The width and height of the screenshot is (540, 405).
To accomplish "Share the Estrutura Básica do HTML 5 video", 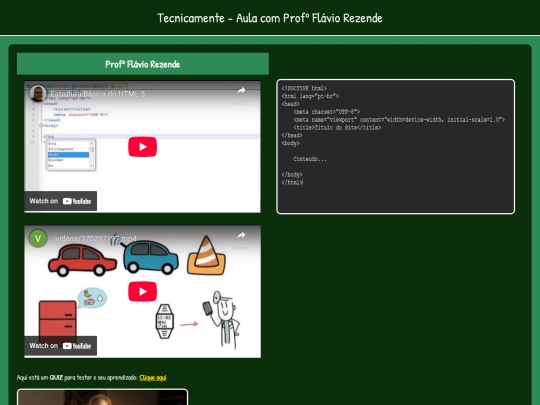I will [x=241, y=94].
